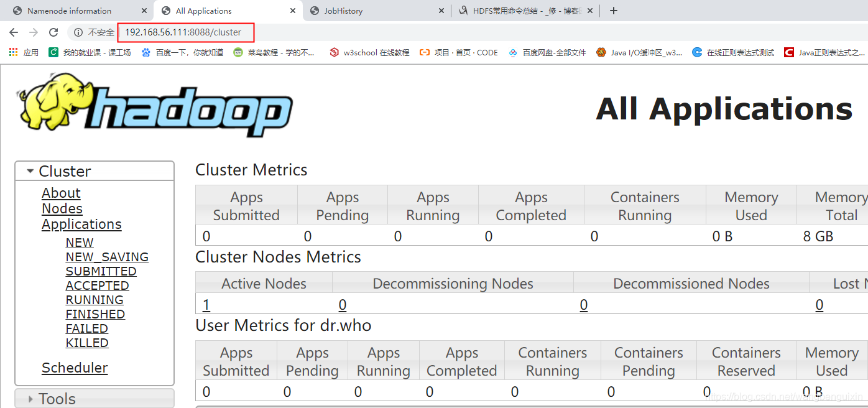Screen dimensions: 868x408
Task: Close the All Applications tab
Action: click(293, 11)
